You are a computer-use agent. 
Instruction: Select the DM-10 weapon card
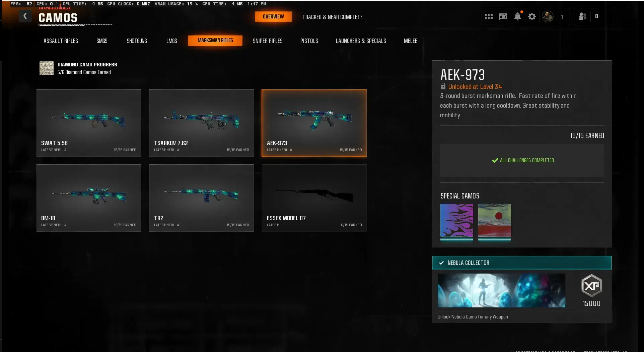point(89,198)
